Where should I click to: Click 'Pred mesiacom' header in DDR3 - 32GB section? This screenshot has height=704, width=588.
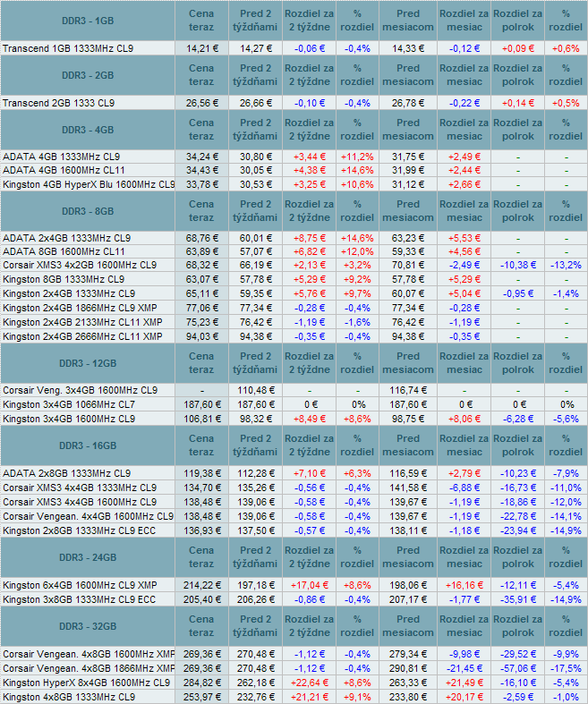408,626
